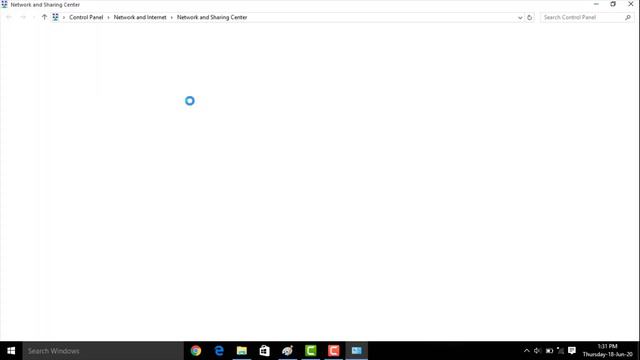The width and height of the screenshot is (640, 360).
Task: Launch Google Chrome from taskbar
Action: click(196, 351)
